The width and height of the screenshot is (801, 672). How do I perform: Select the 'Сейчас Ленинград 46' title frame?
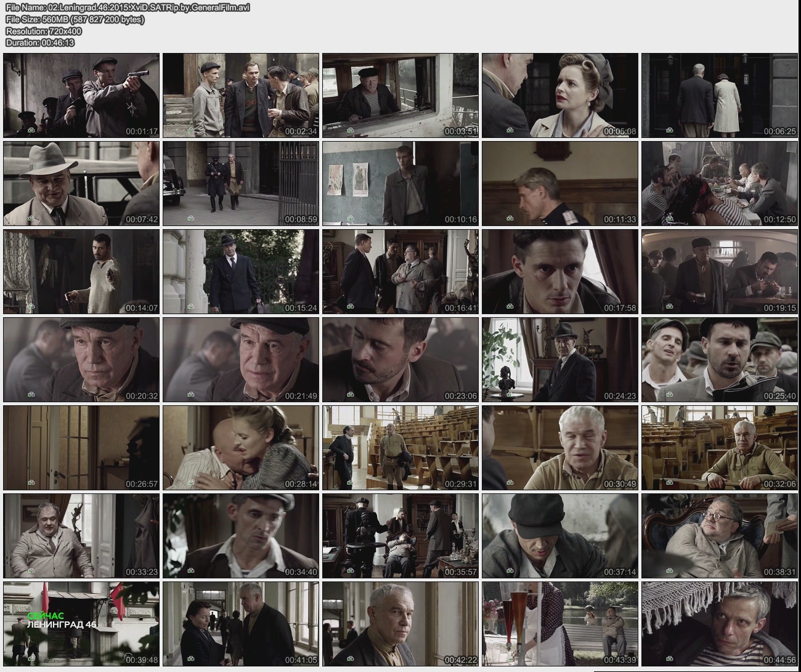click(81, 624)
